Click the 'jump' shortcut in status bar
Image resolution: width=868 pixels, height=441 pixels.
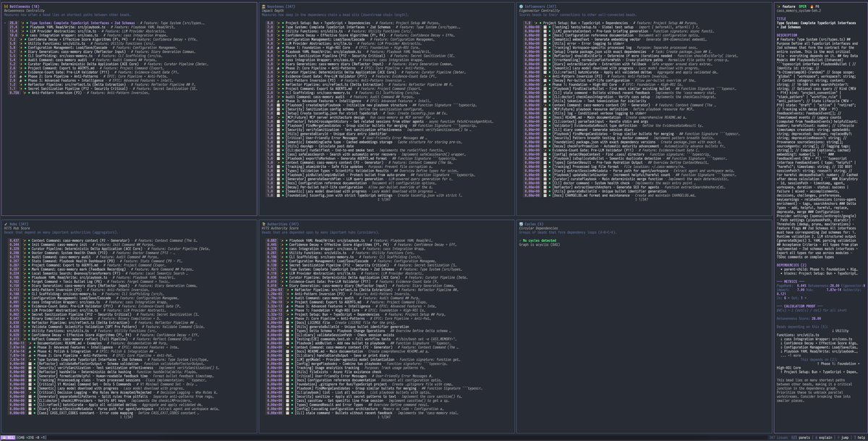click(x=845, y=437)
